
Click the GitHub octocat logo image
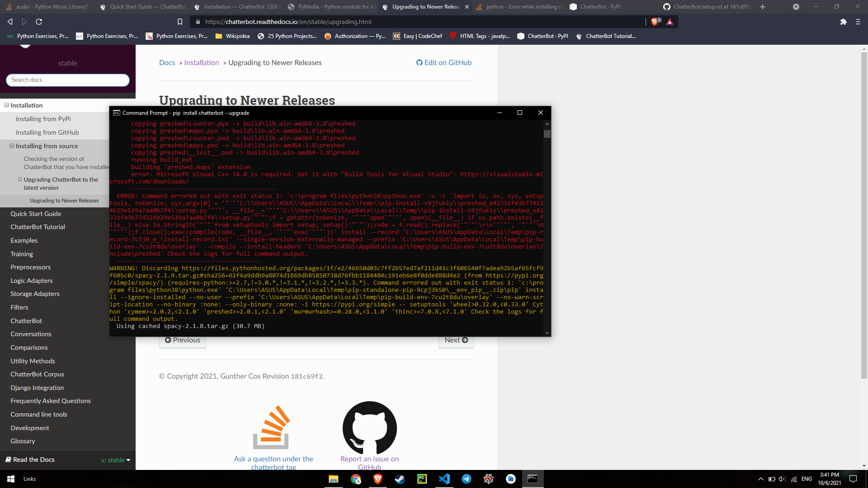point(370,427)
